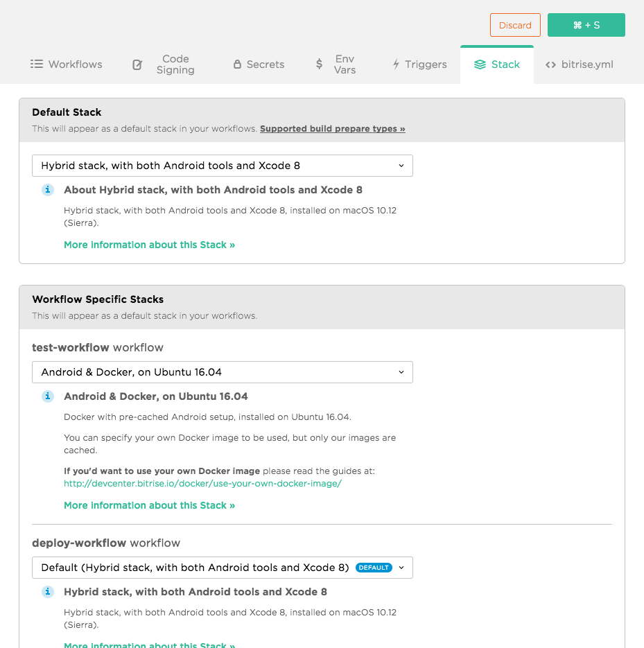This screenshot has height=648, width=644.
Task: Click the 'deploy-workflow workflow' label
Action: pyautogui.click(x=106, y=543)
